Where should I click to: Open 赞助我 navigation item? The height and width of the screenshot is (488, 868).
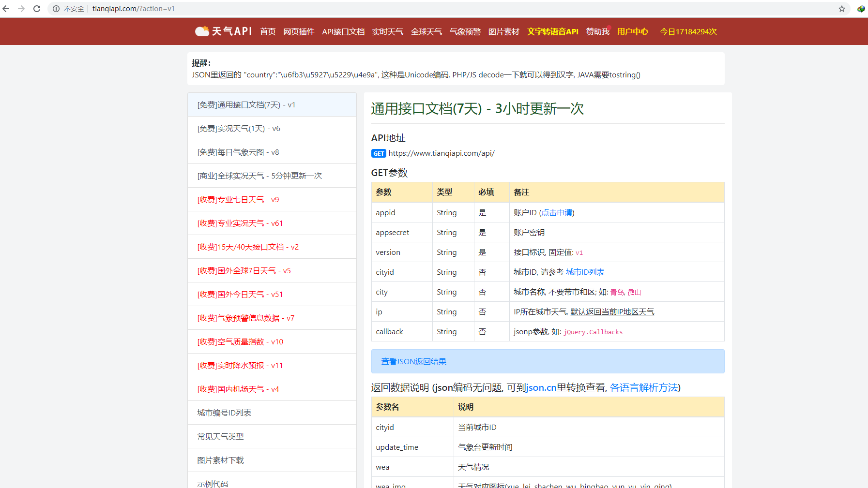(x=597, y=31)
